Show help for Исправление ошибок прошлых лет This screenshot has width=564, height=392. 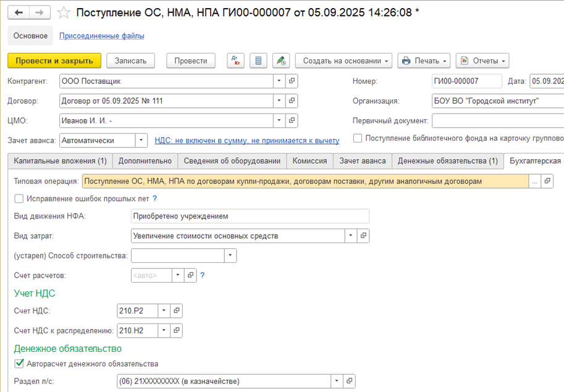154,198
